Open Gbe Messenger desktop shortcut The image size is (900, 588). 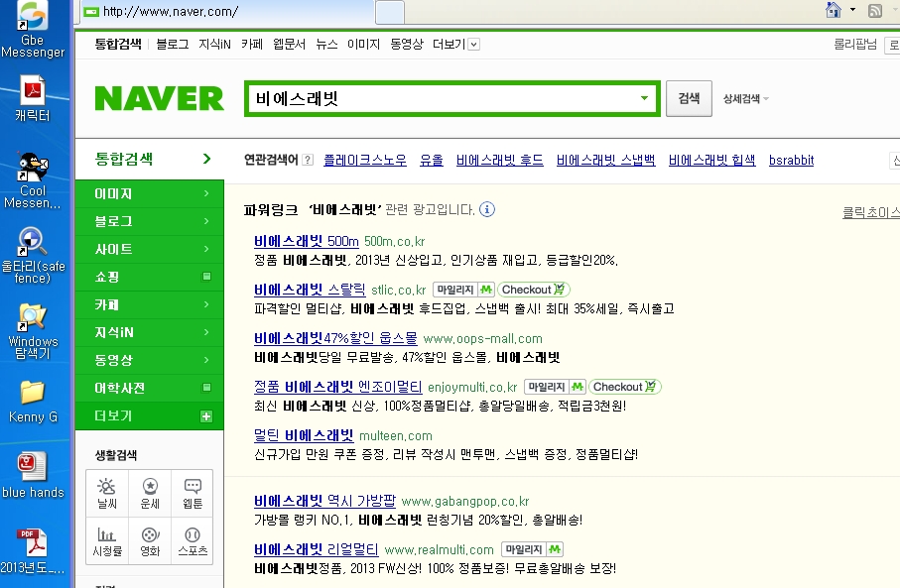coord(33,29)
